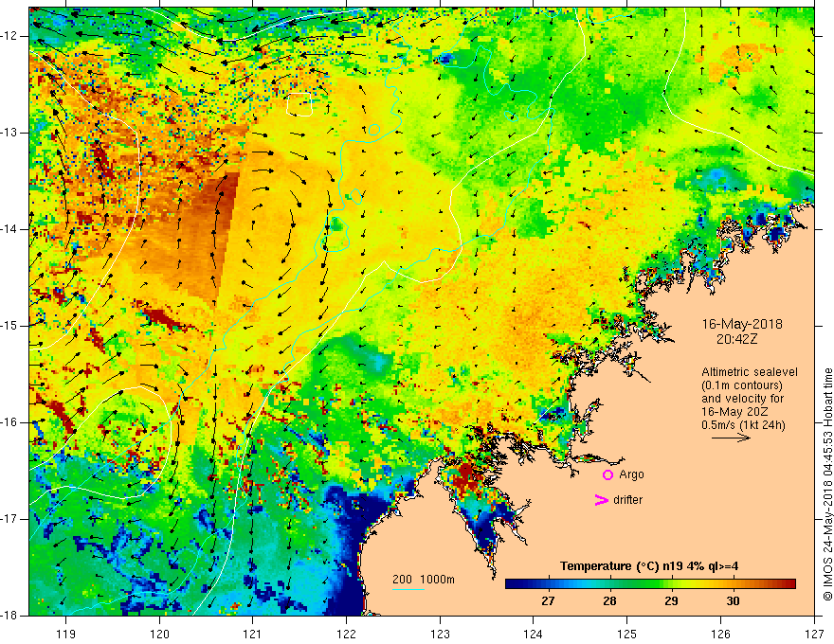Screen dimensions: 834x644
Task: Click the -13 latitude axis label
Action: click(9, 133)
